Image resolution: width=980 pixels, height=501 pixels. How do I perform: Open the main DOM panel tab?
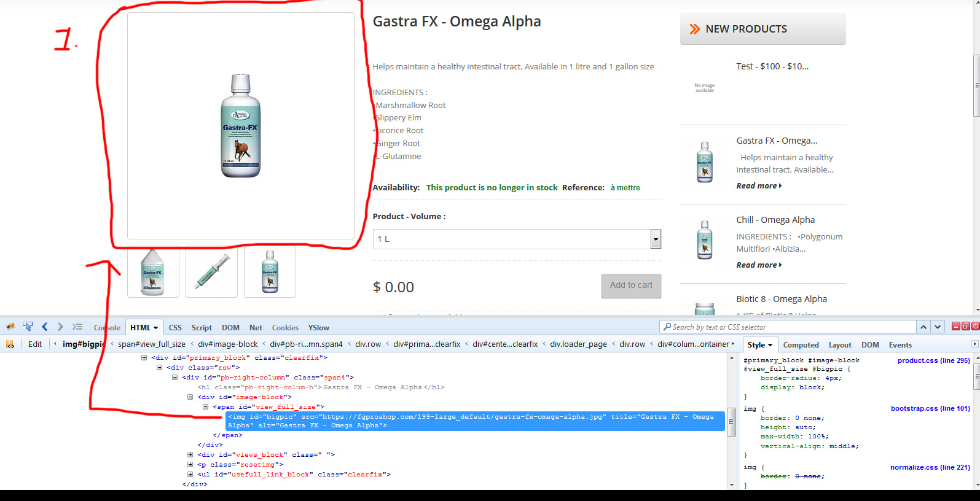(x=230, y=328)
